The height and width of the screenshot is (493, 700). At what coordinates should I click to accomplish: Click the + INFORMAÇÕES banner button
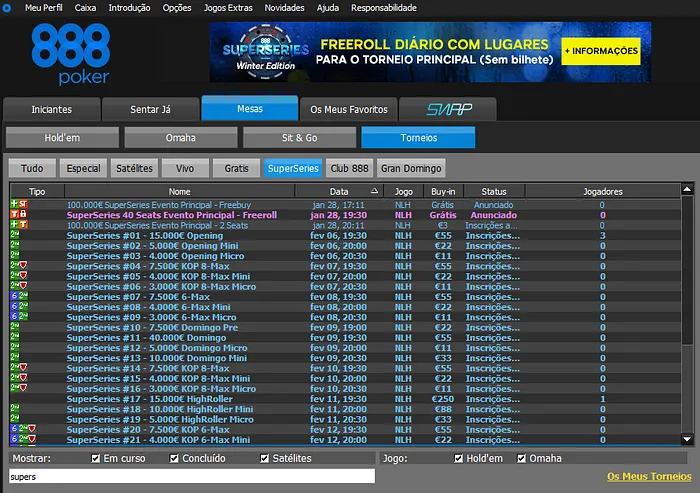601,51
